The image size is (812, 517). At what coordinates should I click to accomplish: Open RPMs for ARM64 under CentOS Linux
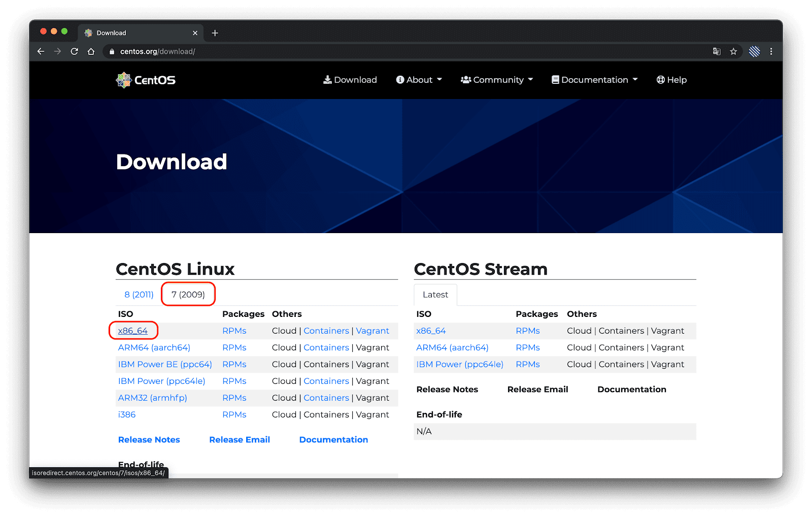tap(234, 347)
